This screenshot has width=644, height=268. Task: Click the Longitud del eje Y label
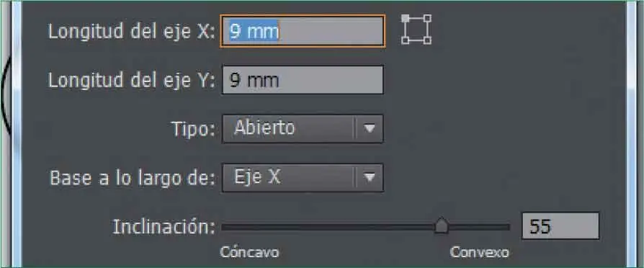(x=131, y=80)
